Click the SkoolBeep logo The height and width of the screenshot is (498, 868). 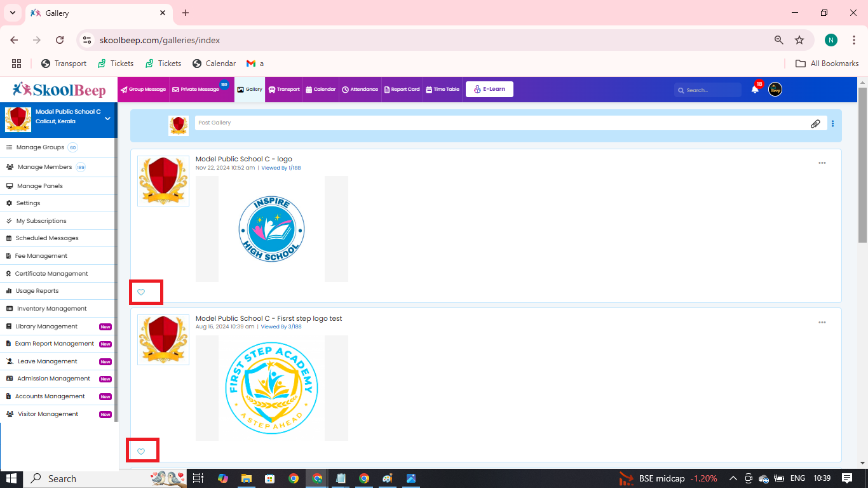[x=59, y=90]
